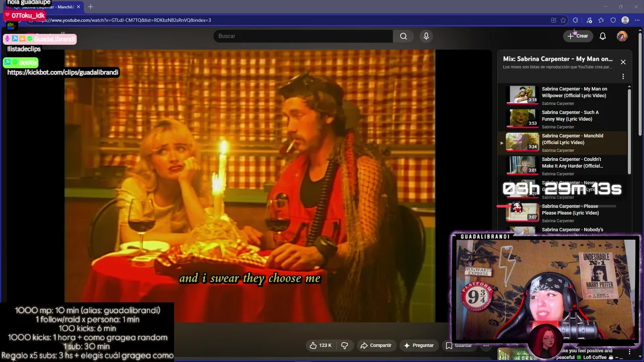Open Couldn't Make It Any Harder title
Screen dimensions: 644x362
(x=573, y=162)
